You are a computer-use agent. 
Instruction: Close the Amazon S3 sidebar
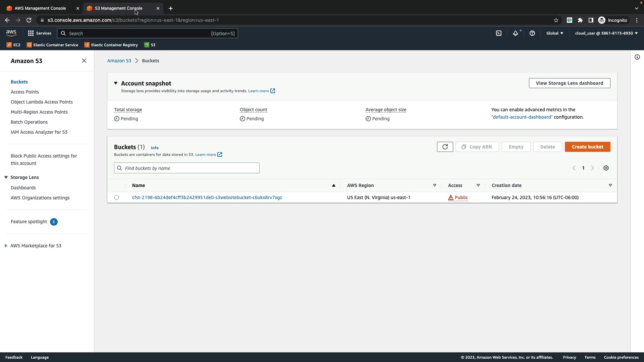[x=84, y=61]
